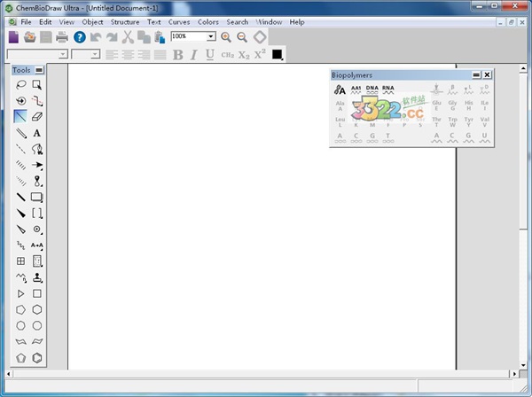Screen dimensions: 532x397
Task: Select the Text tool (A)
Action: click(37, 133)
